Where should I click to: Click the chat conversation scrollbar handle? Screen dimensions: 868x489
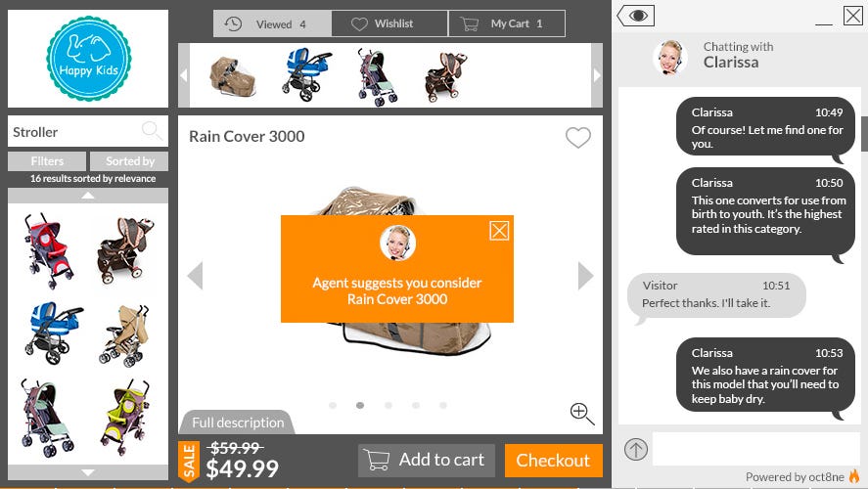click(x=864, y=133)
